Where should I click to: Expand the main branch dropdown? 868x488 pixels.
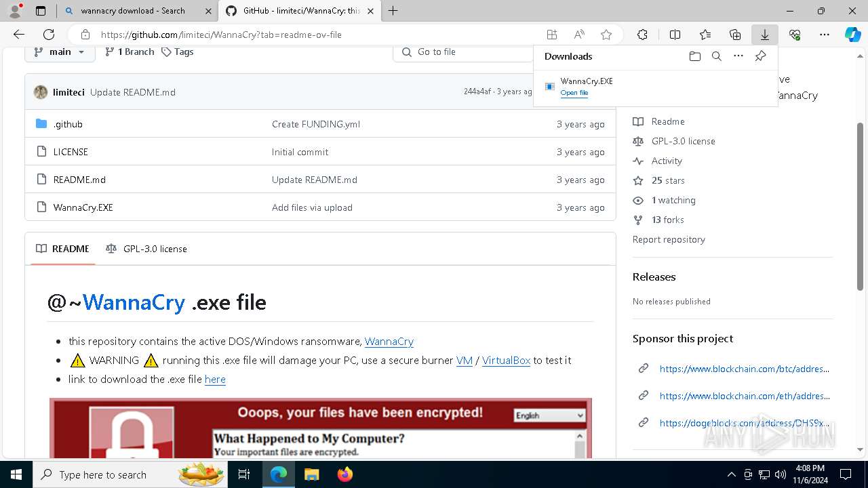point(60,52)
